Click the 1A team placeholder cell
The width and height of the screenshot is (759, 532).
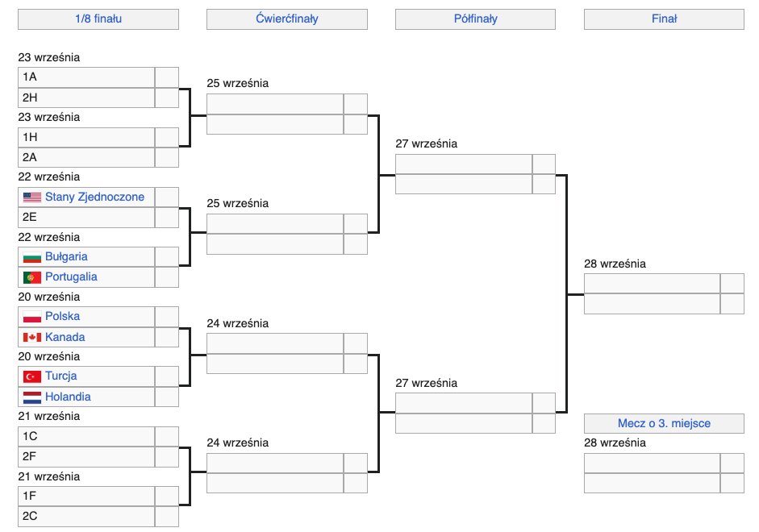tap(85, 77)
